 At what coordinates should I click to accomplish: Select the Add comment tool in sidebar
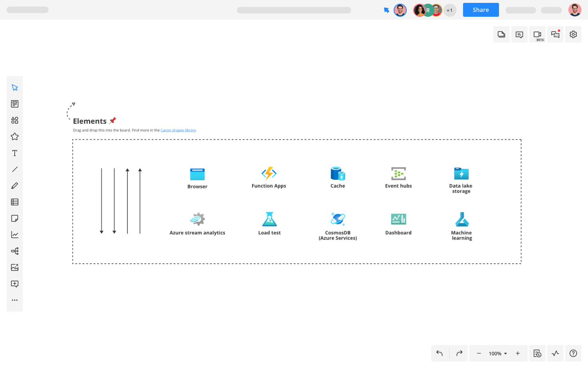[15, 284]
